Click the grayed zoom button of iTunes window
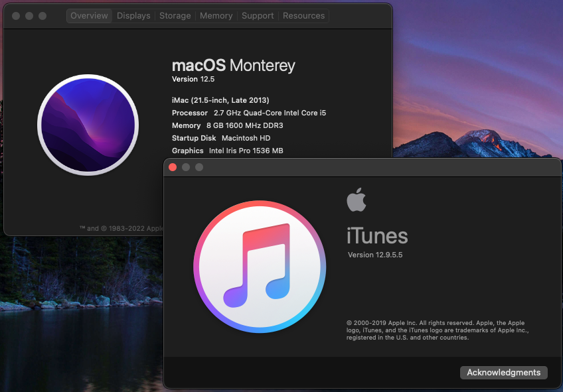The image size is (563, 392). [199, 168]
